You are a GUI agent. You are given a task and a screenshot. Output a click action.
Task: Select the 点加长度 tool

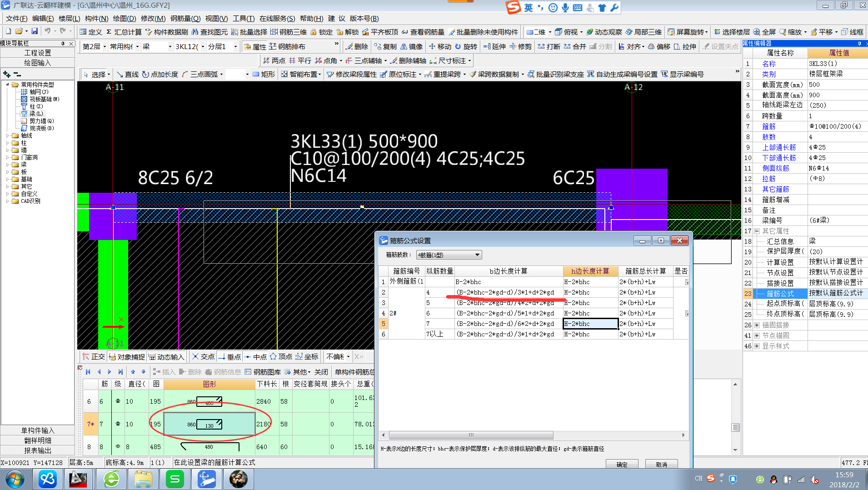tap(160, 74)
